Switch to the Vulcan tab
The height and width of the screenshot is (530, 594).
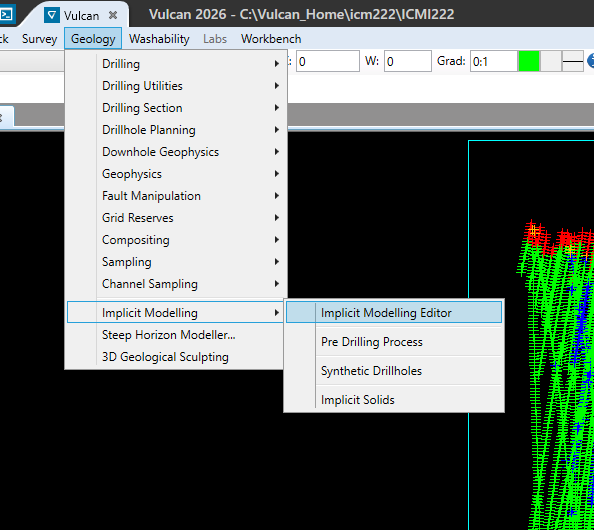81,16
